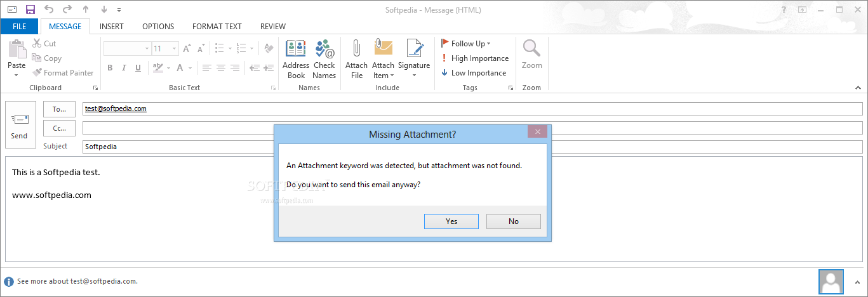Open the Address Book
868x297 pixels.
(x=296, y=59)
